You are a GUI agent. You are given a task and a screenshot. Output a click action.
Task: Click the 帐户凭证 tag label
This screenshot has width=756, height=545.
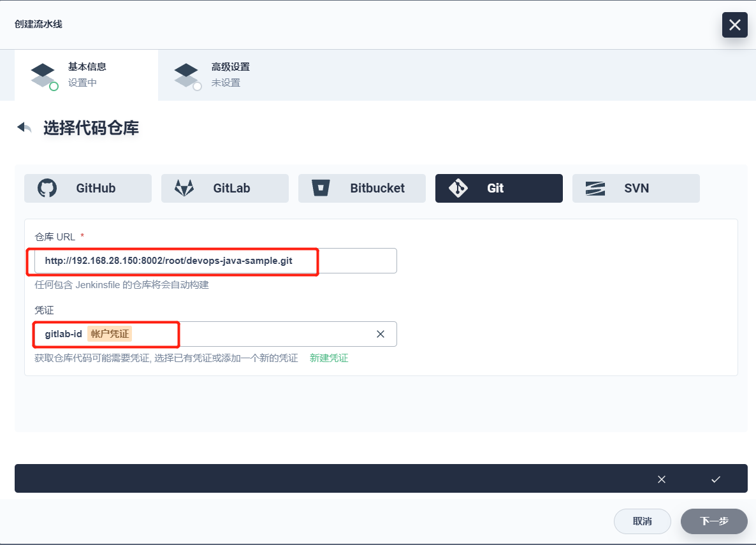(110, 334)
